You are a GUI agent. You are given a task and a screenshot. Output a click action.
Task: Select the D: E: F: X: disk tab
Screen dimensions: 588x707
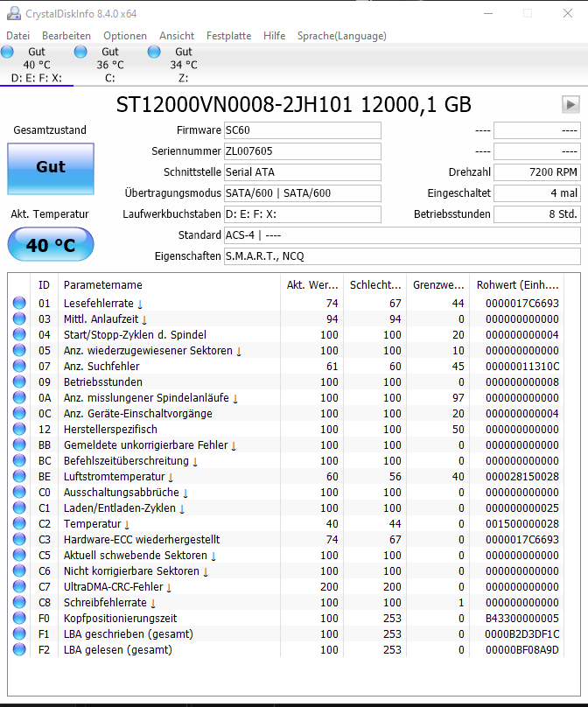(x=37, y=65)
